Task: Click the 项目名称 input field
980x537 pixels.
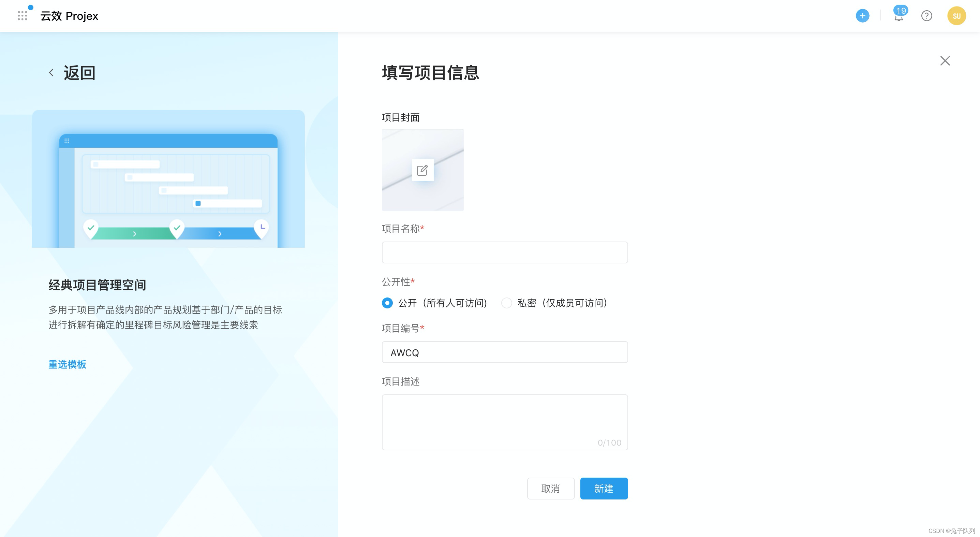Action: pos(504,252)
